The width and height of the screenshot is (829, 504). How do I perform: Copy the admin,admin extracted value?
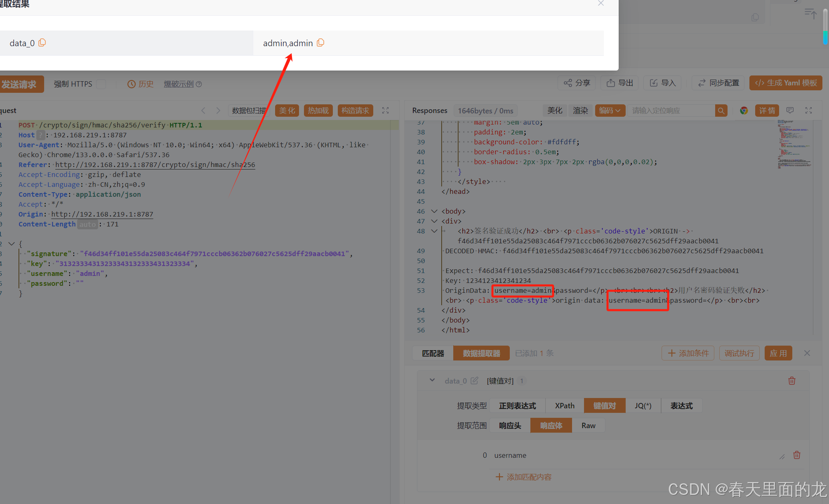click(x=320, y=43)
